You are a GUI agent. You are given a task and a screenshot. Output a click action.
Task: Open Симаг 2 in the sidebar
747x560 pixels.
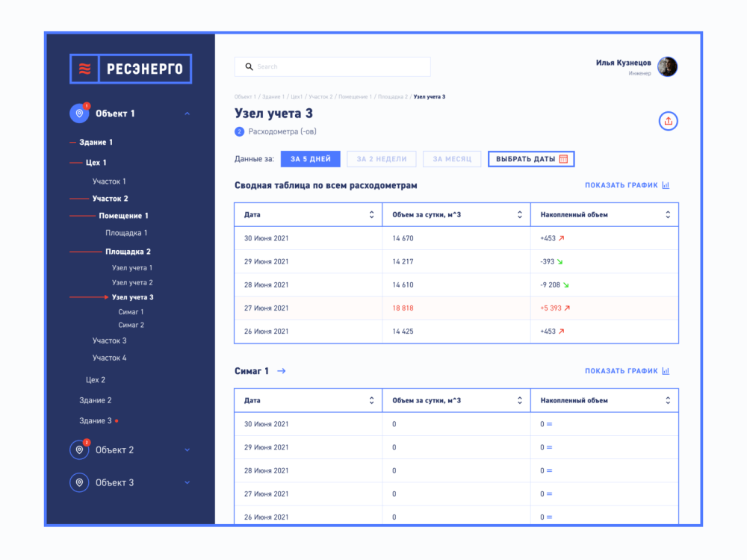(131, 325)
